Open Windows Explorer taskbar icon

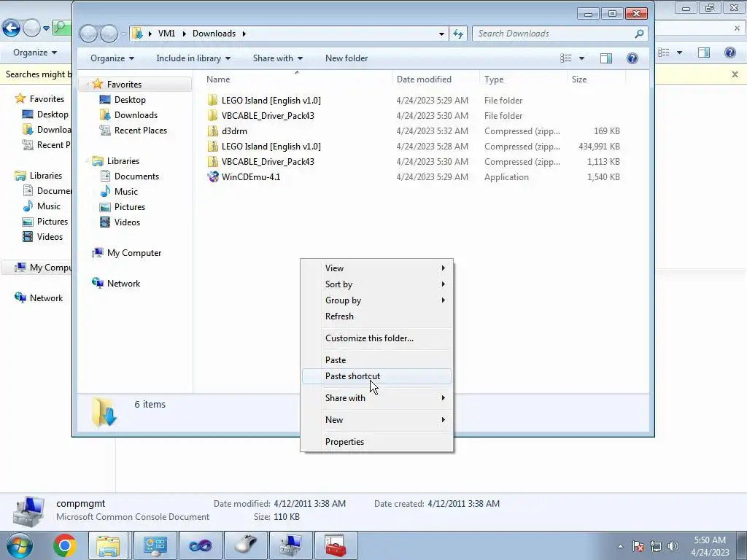click(x=109, y=545)
